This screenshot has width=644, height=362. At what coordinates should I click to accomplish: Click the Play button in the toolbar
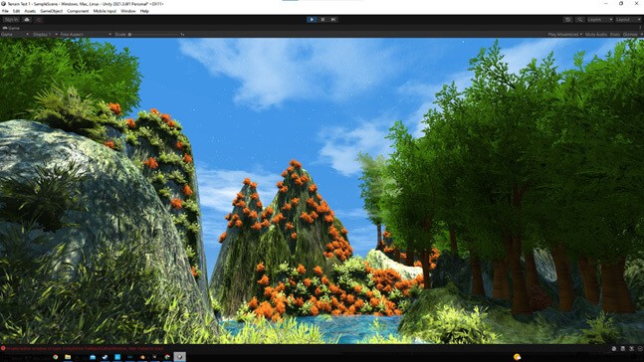click(x=312, y=19)
